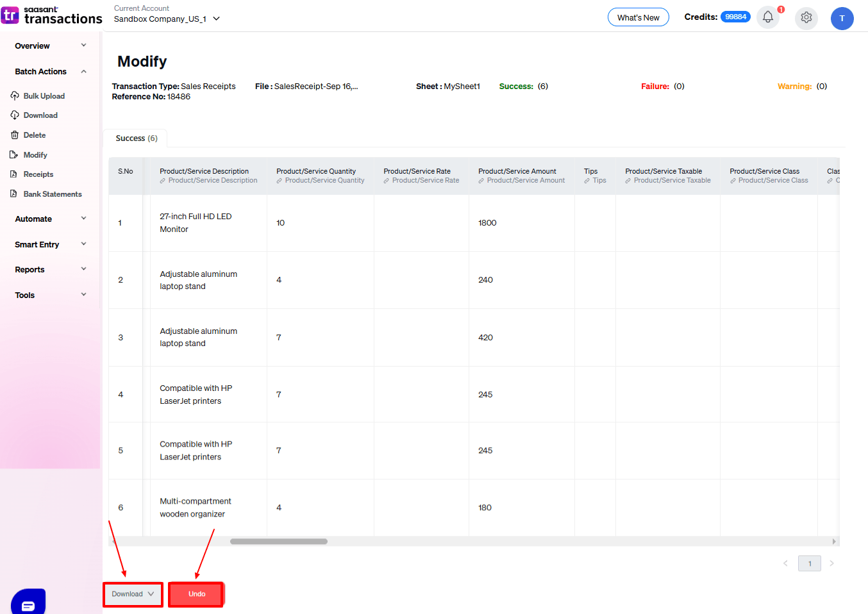Select the Success (6) tab
Image resolution: width=868 pixels, height=614 pixels.
(x=136, y=138)
